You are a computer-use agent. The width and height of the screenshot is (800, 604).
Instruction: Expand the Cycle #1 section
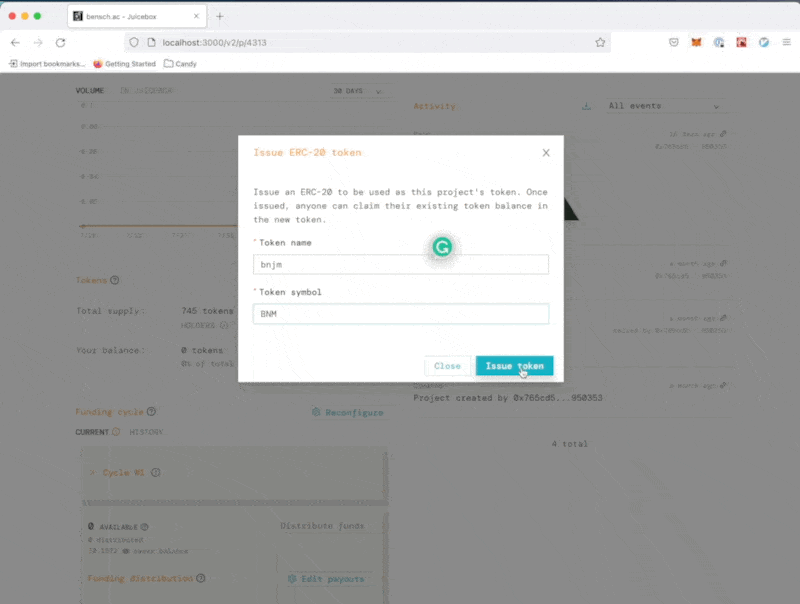(x=235, y=473)
